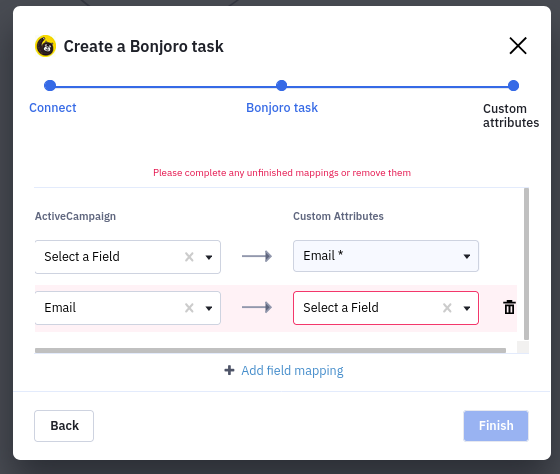Clear the first ActiveCampaign Select a Field dropdown
560x474 pixels.
[189, 257]
